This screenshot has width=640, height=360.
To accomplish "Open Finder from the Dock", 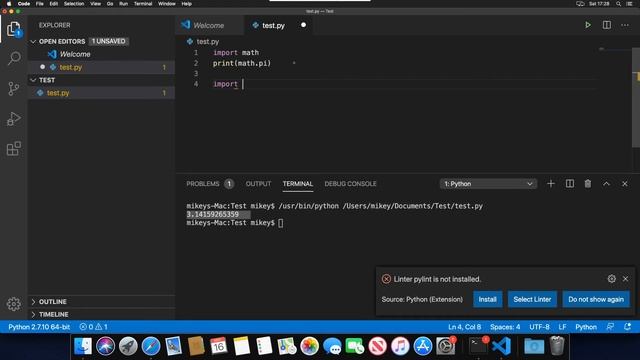I will tap(83, 346).
